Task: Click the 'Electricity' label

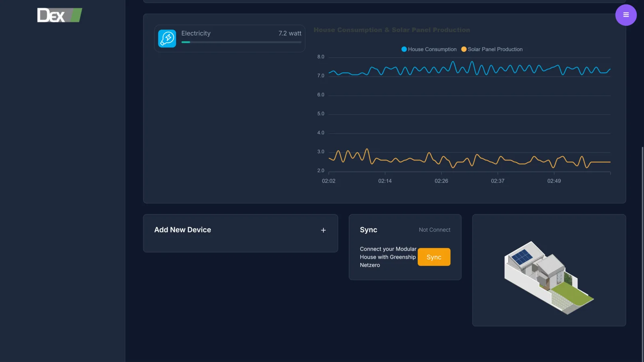Action: [x=196, y=33]
